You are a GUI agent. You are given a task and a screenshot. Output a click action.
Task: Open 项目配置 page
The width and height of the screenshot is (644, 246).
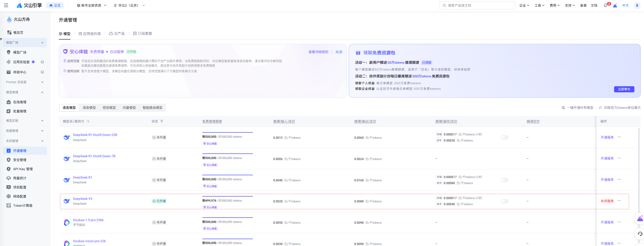coord(20,187)
